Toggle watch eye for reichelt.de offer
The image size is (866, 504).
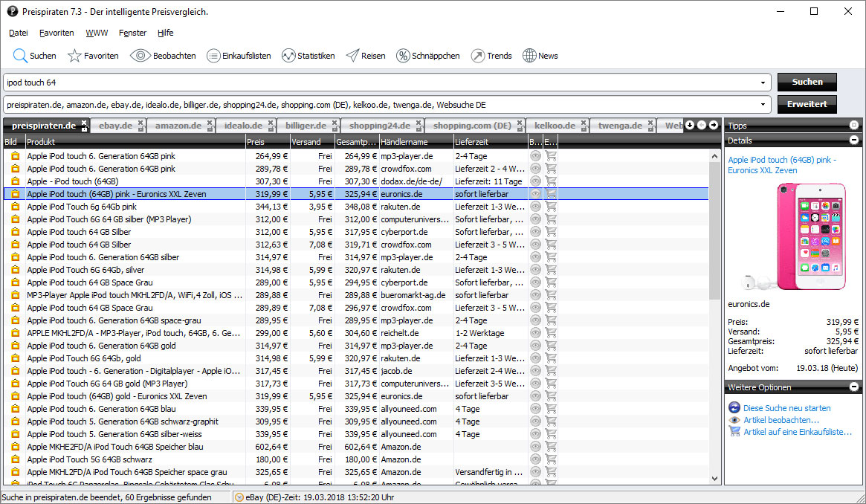(535, 333)
